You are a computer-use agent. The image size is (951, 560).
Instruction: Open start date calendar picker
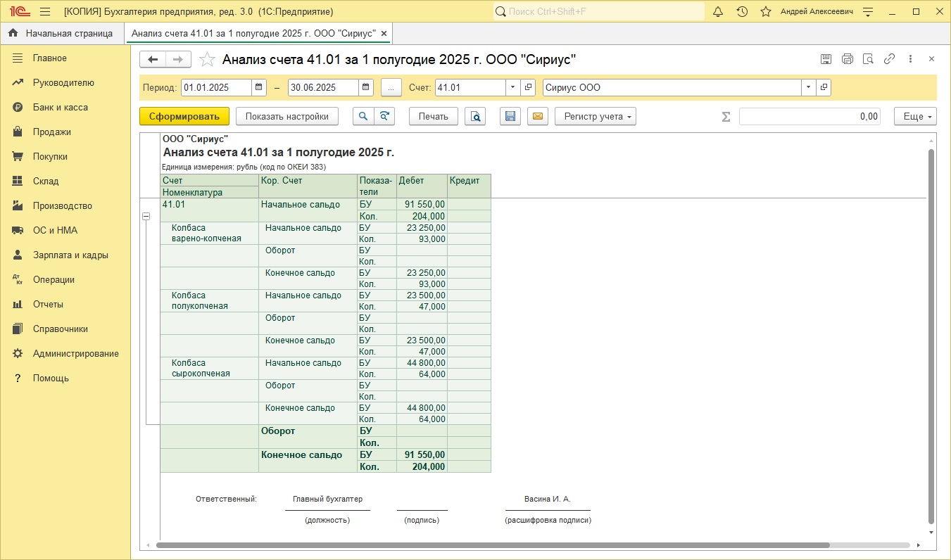tap(259, 88)
